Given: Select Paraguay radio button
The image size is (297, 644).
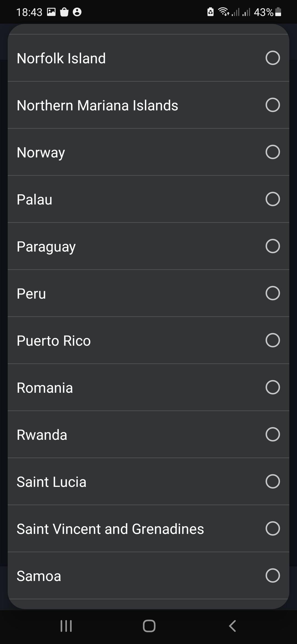Looking at the screenshot, I should [x=273, y=246].
